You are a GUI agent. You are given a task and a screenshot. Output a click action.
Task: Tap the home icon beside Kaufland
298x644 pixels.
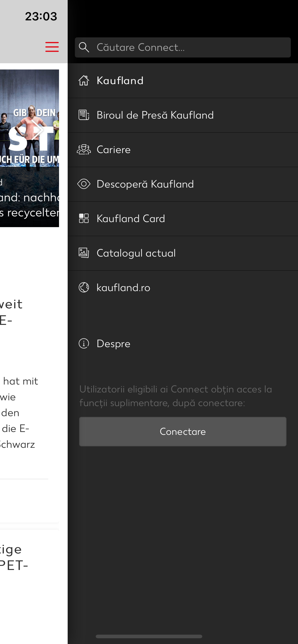coord(84,80)
